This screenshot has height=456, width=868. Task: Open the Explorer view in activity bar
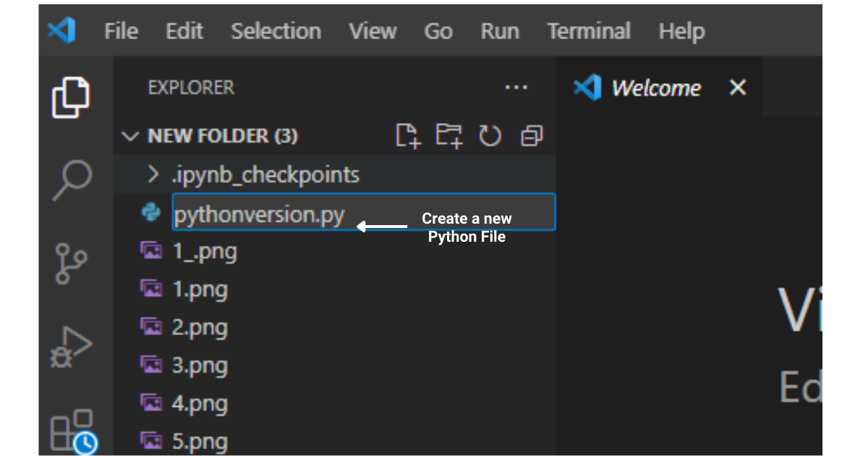(x=71, y=97)
